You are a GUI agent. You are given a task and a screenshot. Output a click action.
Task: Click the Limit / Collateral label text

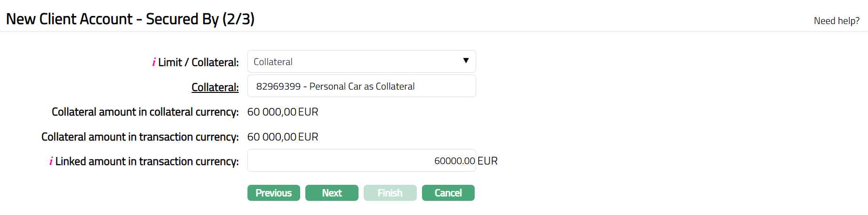point(198,62)
